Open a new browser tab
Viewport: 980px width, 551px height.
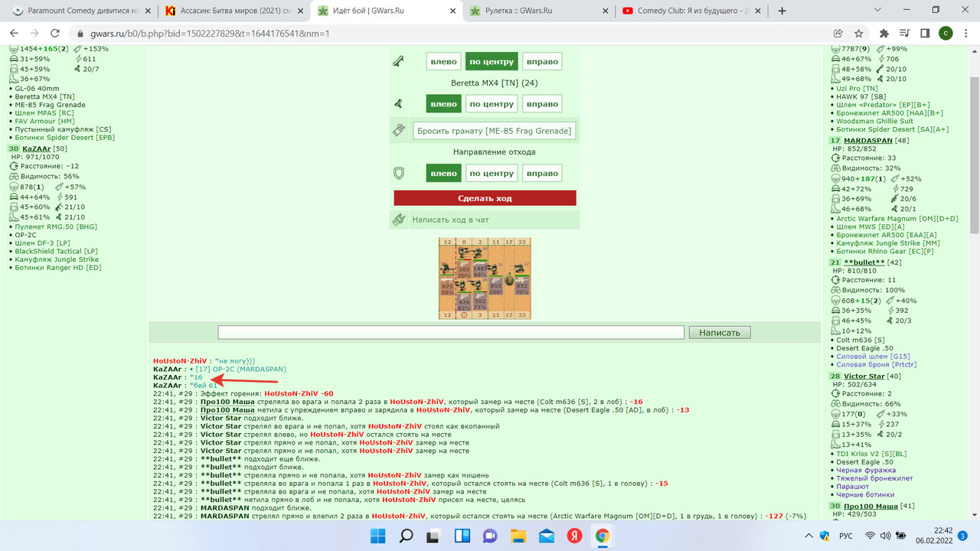pyautogui.click(x=782, y=11)
